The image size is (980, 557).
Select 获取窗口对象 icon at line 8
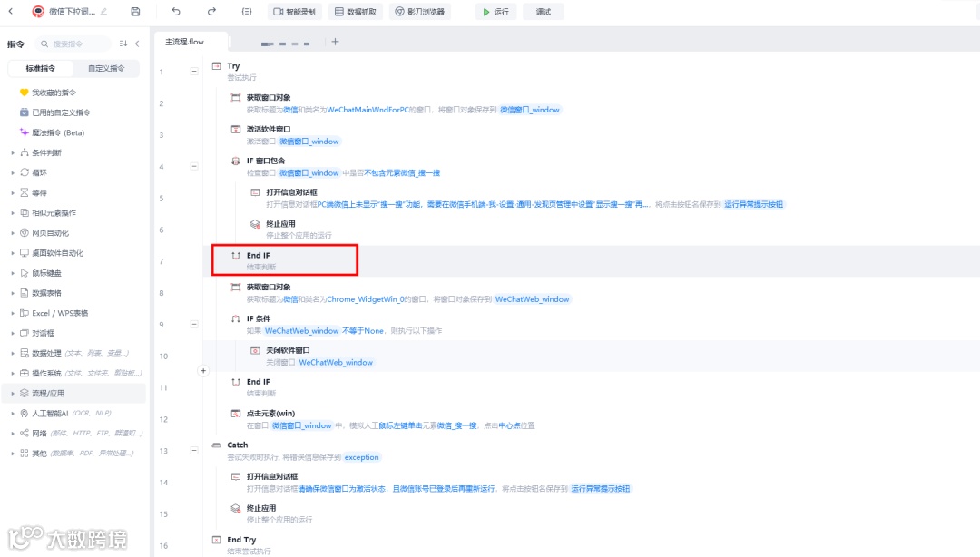pos(236,287)
